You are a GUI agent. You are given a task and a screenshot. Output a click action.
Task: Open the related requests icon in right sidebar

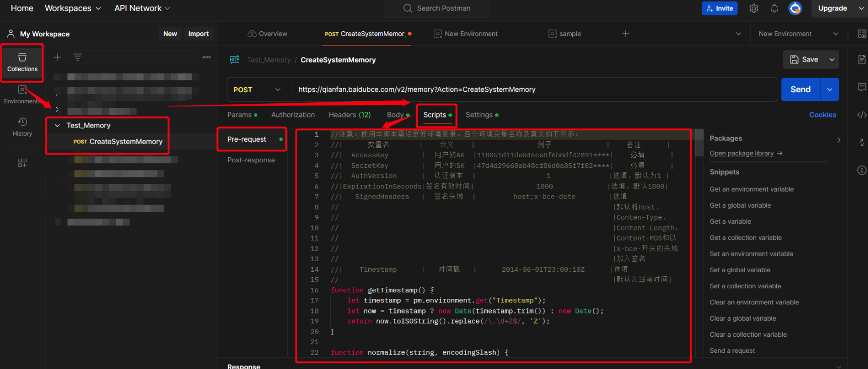pos(862,143)
